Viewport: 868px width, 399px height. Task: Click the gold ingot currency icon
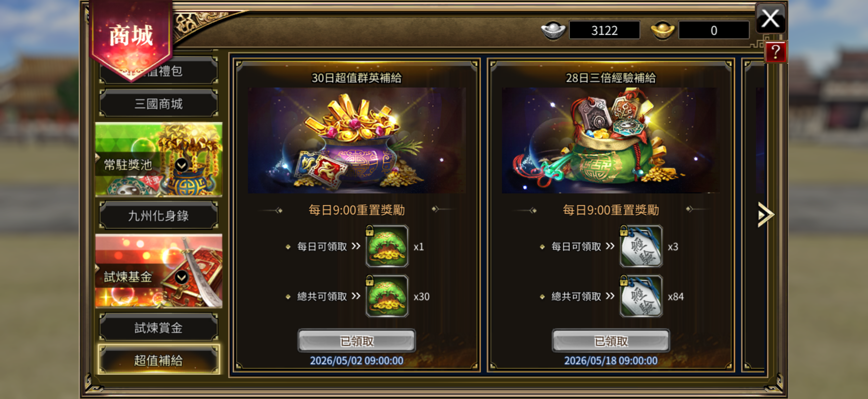662,30
